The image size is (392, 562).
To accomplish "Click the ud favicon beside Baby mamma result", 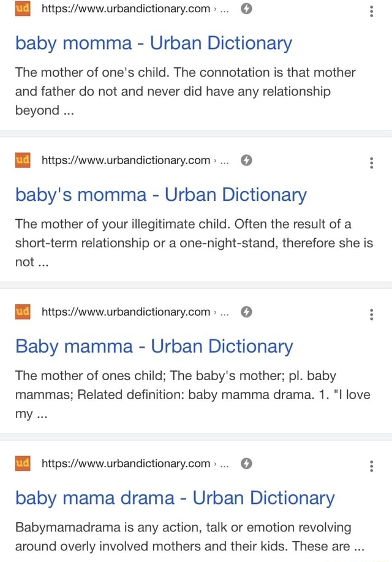I will 23,312.
